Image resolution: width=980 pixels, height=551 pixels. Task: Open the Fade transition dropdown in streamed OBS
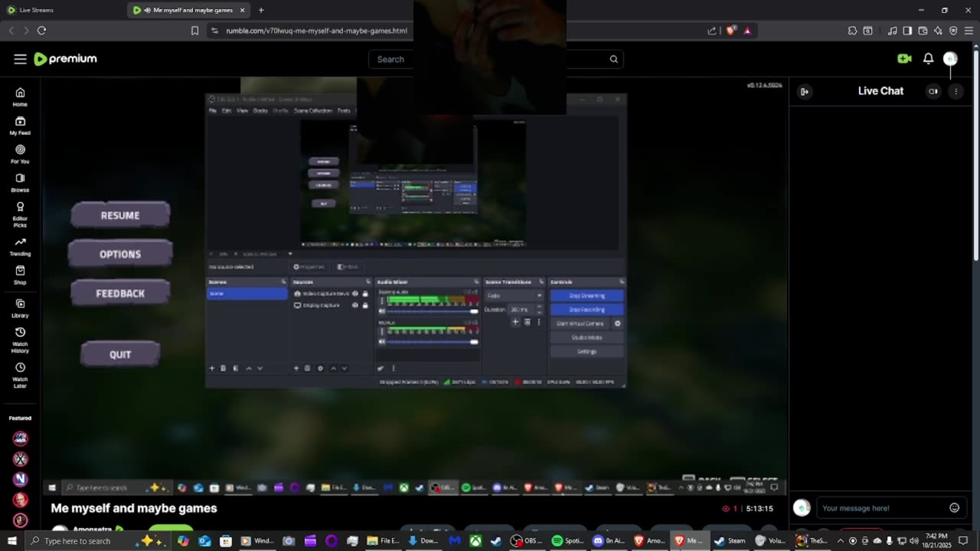[514, 295]
